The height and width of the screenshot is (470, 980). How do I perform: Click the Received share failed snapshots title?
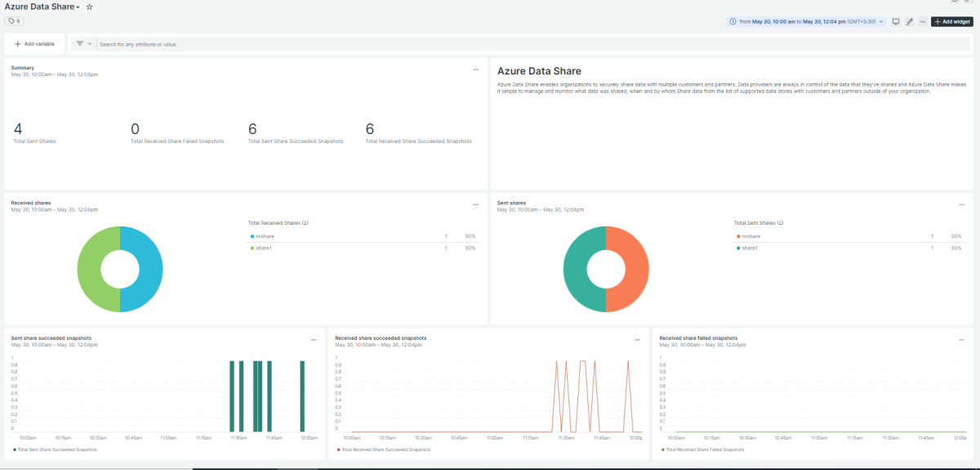tap(698, 338)
